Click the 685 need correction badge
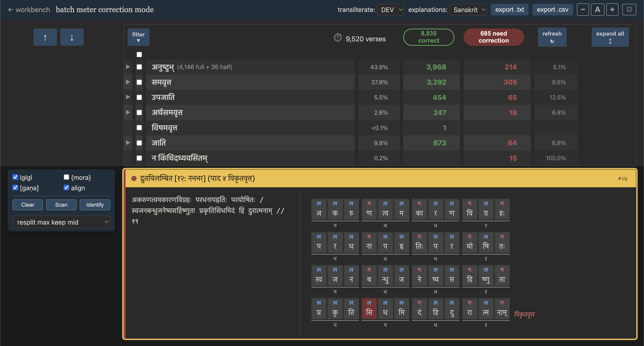This screenshot has width=644, height=346. tap(494, 37)
